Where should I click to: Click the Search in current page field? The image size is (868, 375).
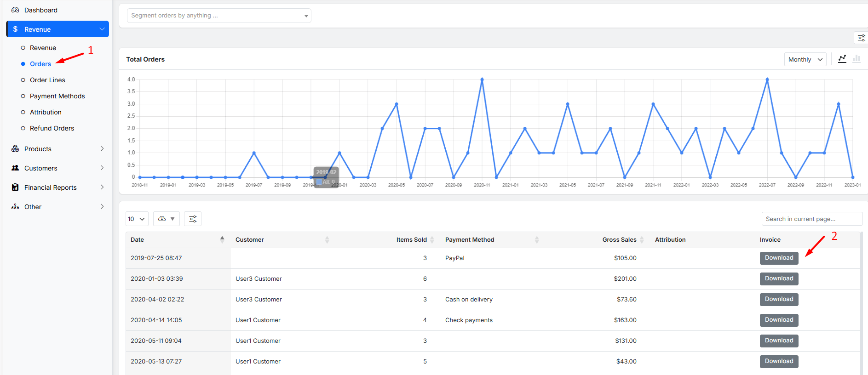click(811, 219)
